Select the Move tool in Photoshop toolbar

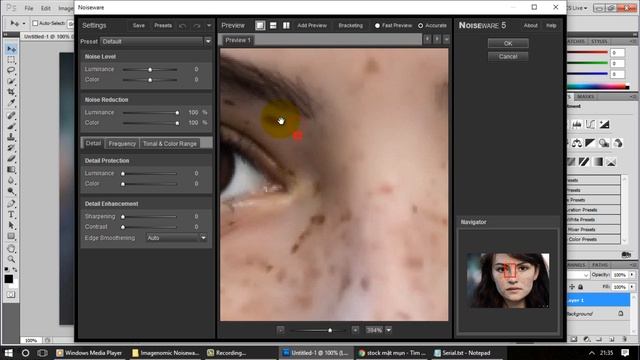[11, 49]
